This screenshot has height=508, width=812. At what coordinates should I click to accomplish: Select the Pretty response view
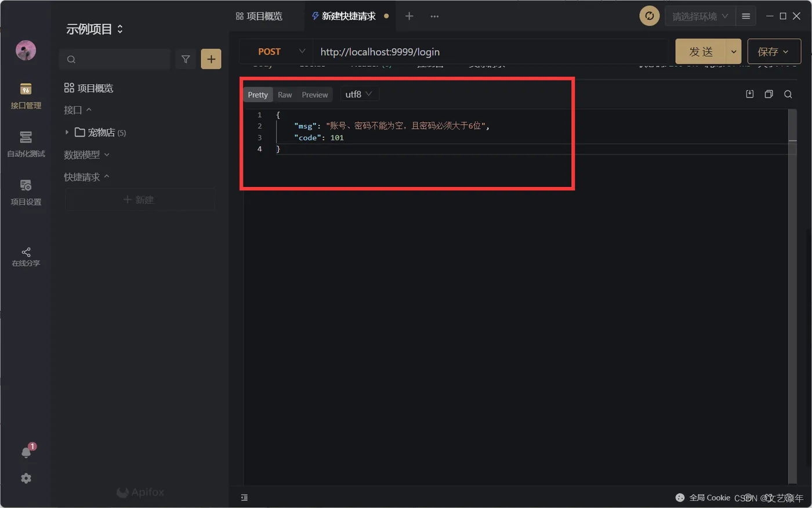[x=258, y=95]
